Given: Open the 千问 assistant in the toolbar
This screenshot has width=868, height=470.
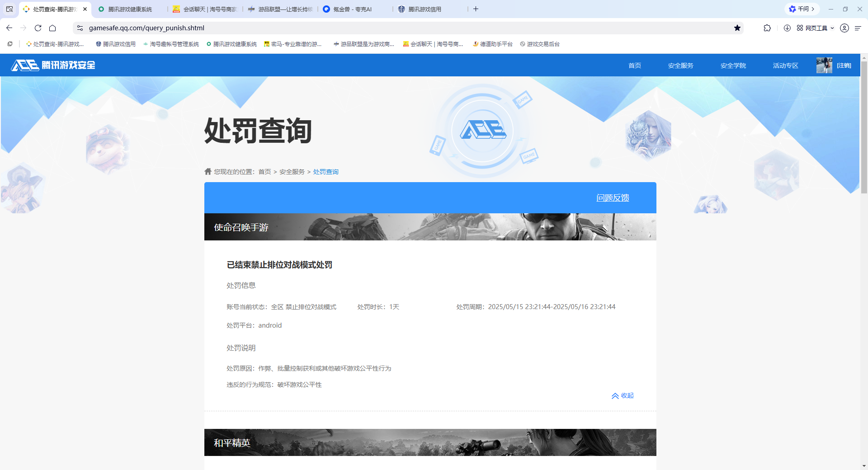Looking at the screenshot, I should tap(799, 9).
